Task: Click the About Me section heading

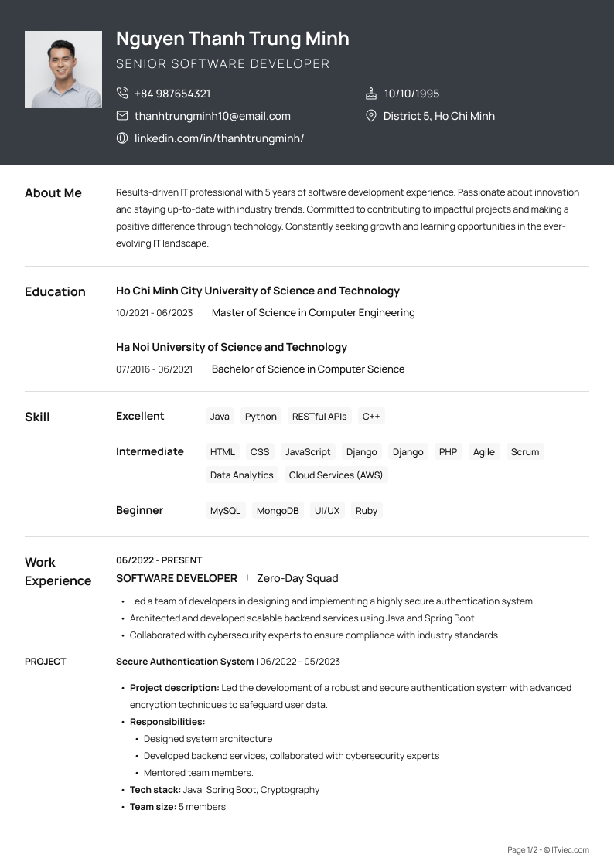Action: coord(53,193)
